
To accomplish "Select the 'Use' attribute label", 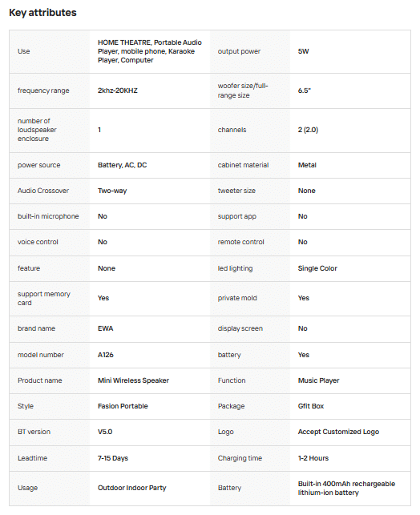I will pyautogui.click(x=24, y=51).
